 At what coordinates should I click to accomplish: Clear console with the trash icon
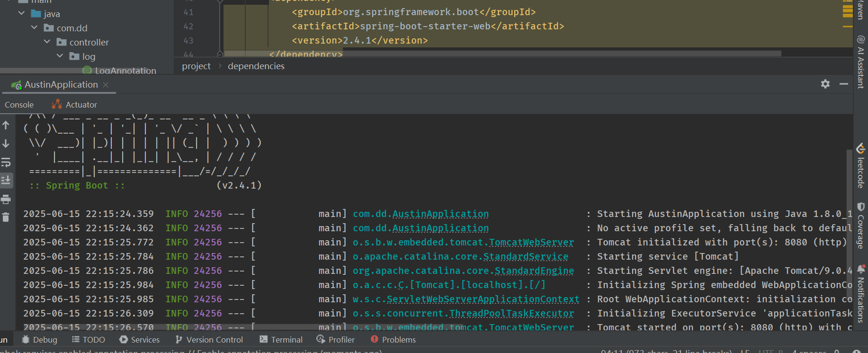(6, 217)
